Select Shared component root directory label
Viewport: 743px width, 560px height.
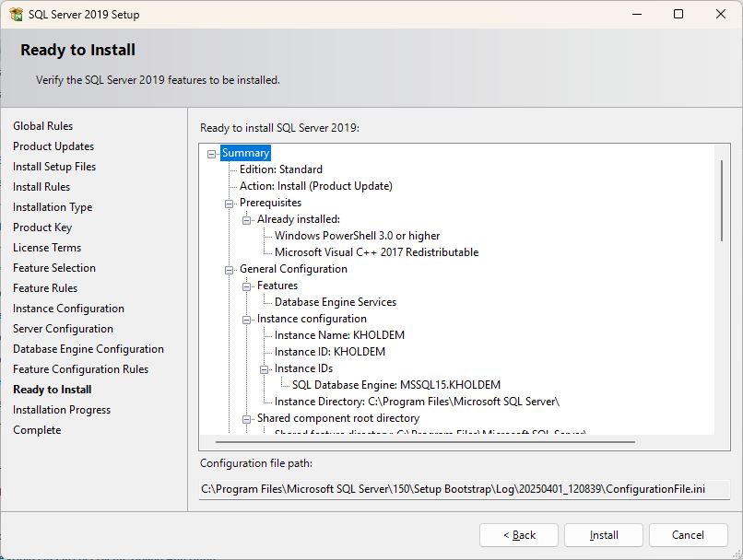click(338, 418)
